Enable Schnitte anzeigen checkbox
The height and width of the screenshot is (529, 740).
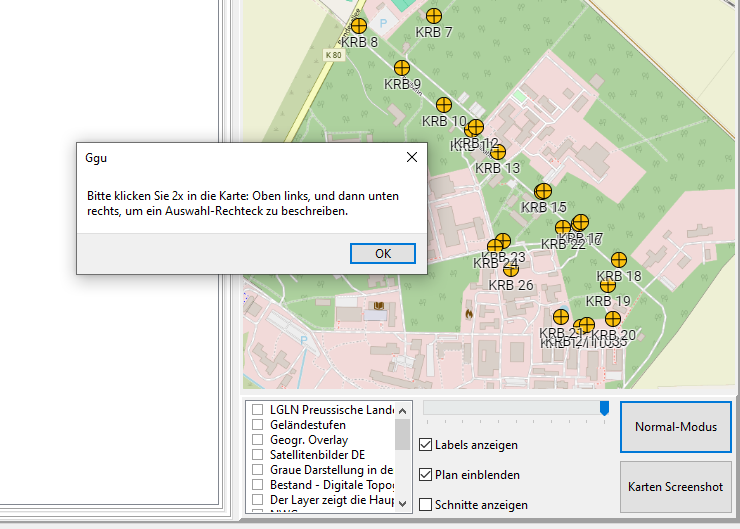(x=427, y=505)
